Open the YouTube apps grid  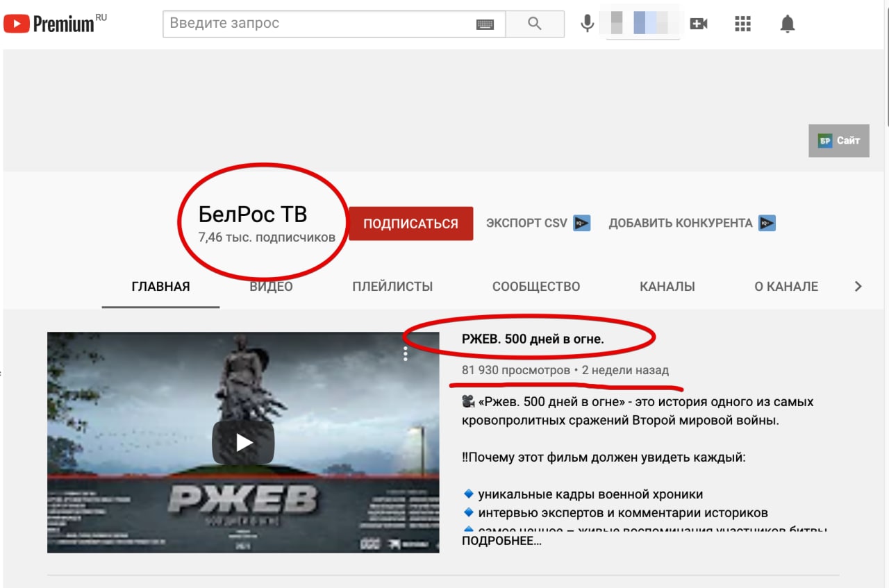tap(743, 24)
